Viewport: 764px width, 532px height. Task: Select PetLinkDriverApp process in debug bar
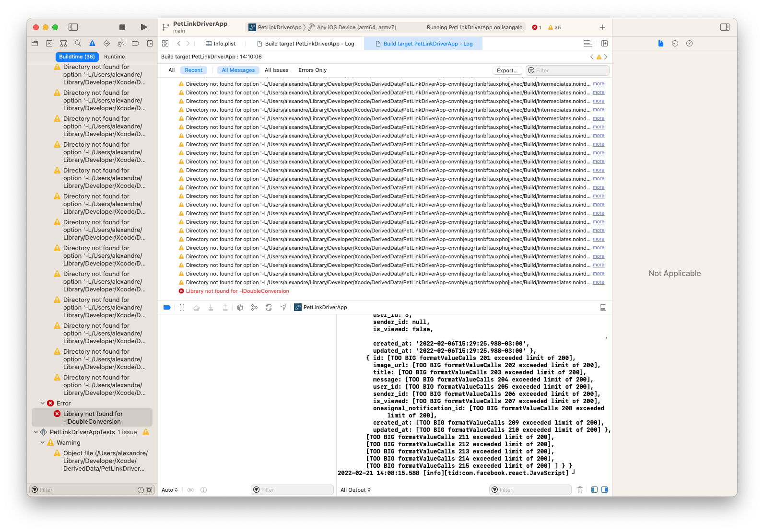pyautogui.click(x=320, y=307)
